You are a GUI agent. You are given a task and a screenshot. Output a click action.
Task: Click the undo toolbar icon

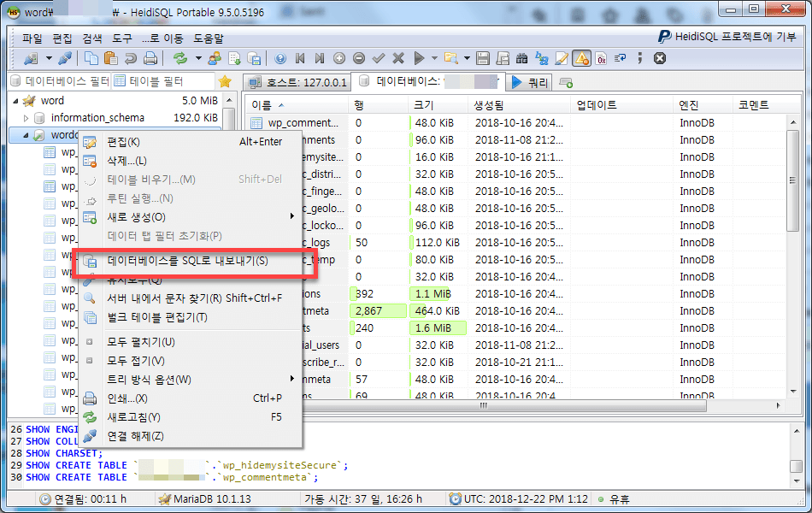tap(131, 58)
